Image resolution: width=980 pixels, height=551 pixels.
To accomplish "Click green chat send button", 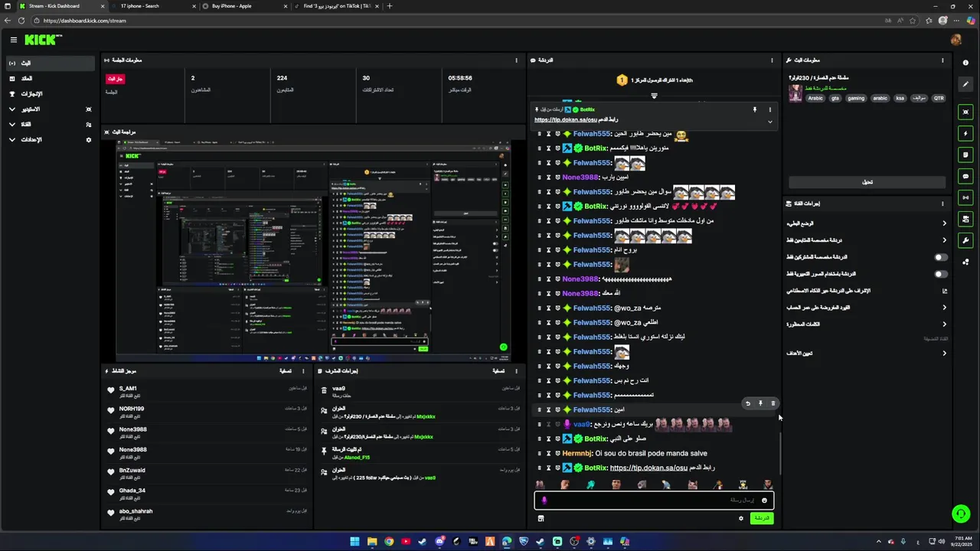I will point(761,518).
